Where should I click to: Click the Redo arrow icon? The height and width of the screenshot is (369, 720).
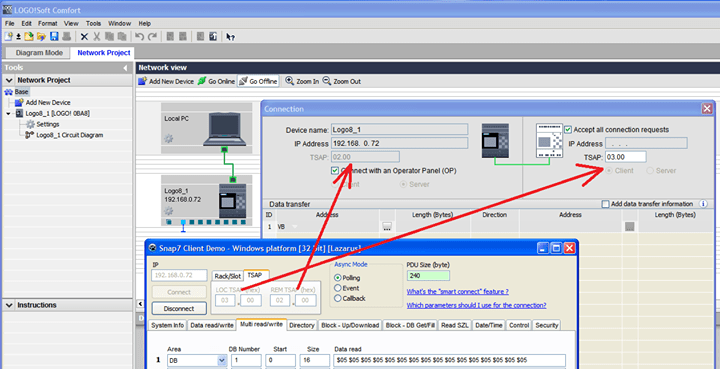click(152, 37)
